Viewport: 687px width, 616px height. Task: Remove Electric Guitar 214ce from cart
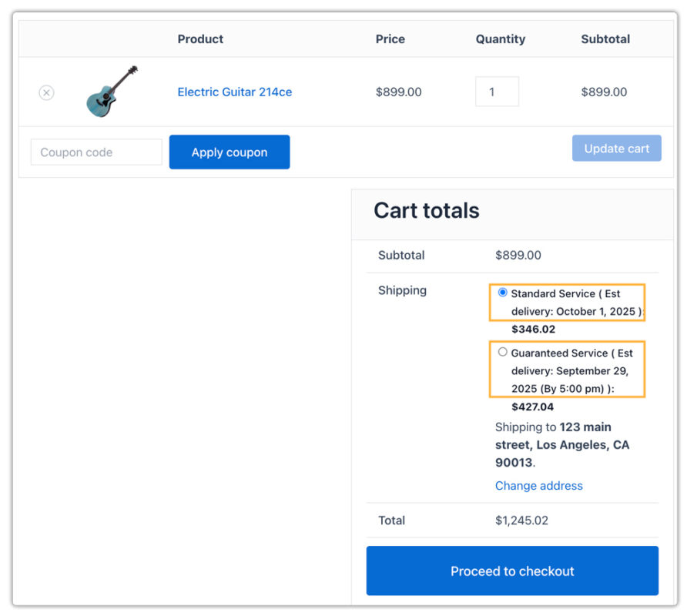tap(46, 92)
